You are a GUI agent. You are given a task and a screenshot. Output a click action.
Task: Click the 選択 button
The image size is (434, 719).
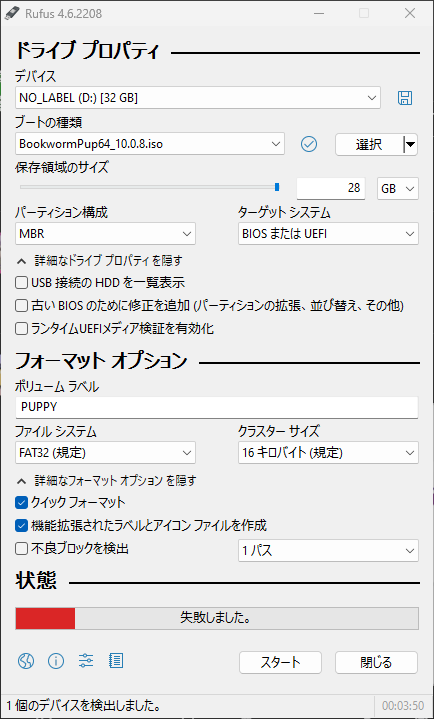370,145
